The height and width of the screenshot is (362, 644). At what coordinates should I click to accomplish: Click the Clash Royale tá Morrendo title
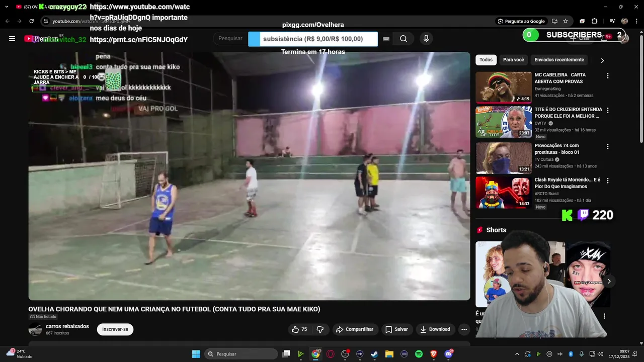tap(568, 183)
